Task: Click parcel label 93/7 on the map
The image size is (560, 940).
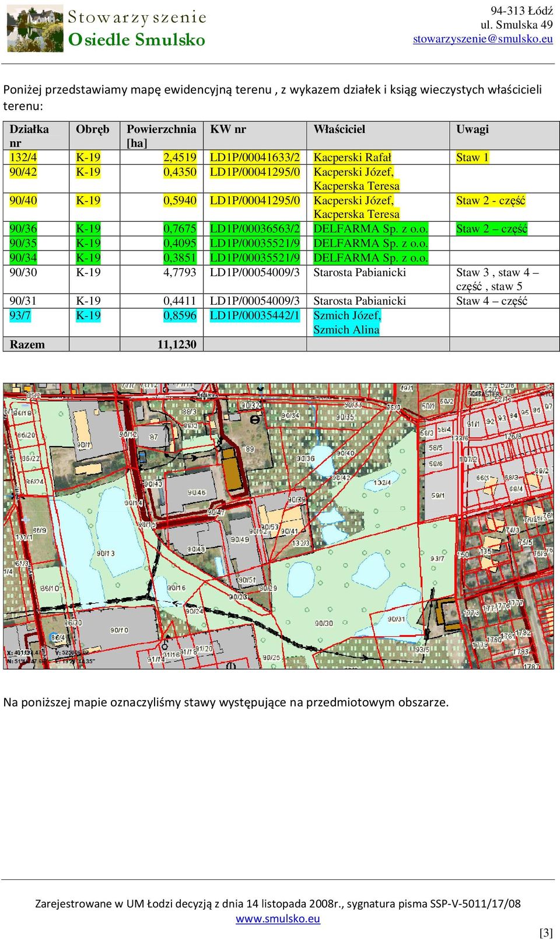Action: (x=437, y=559)
